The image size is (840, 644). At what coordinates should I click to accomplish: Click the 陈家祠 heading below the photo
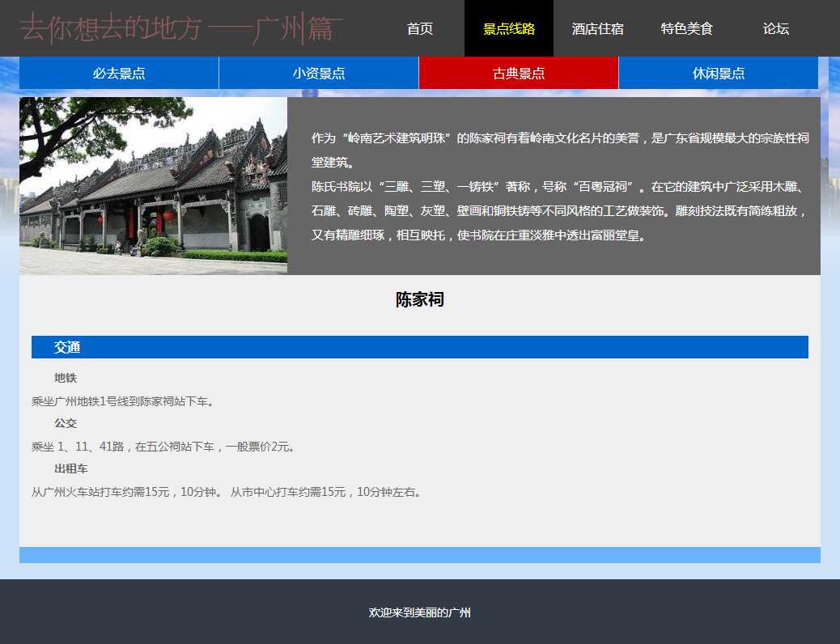420,300
